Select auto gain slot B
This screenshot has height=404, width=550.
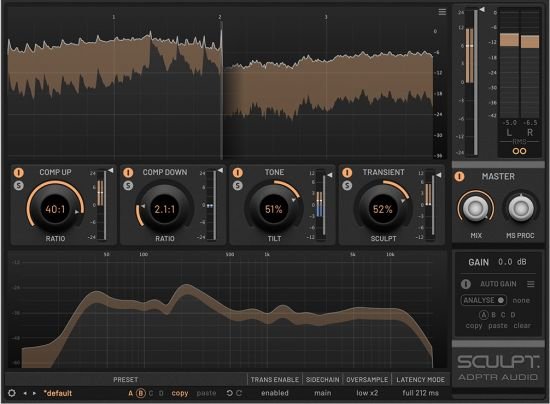[x=494, y=315]
